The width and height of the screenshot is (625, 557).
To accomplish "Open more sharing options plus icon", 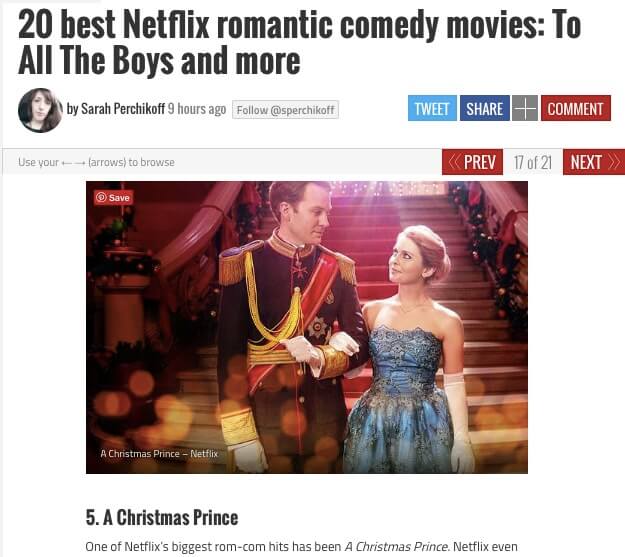I will coord(525,108).
